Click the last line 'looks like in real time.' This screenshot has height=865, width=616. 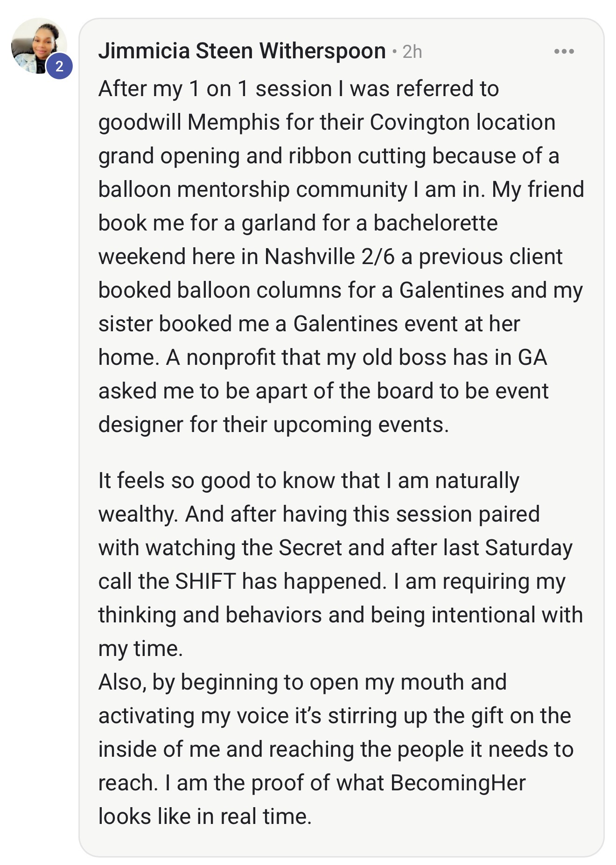tap(204, 816)
